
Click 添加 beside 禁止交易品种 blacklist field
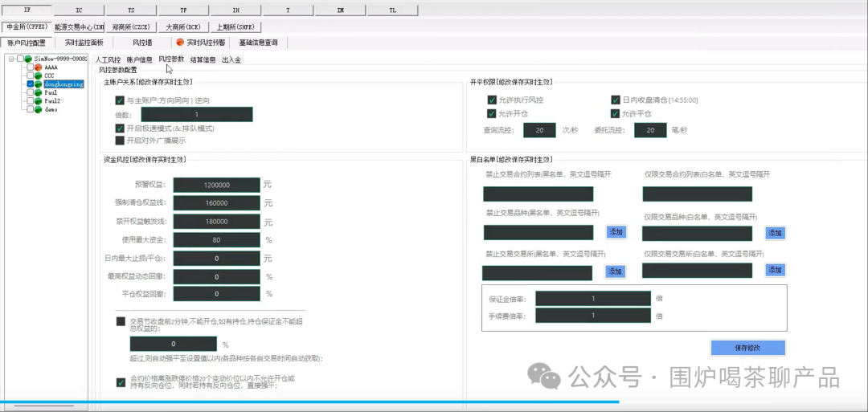click(616, 232)
